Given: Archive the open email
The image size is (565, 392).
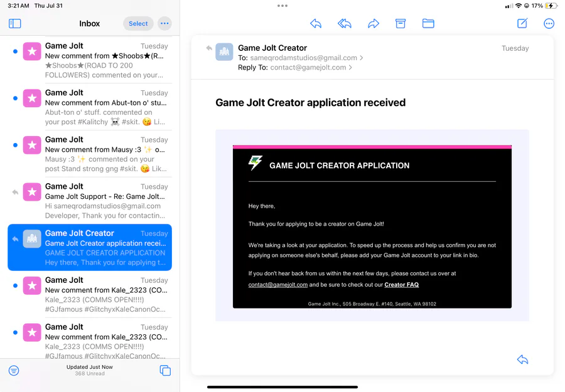Looking at the screenshot, I should click(401, 23).
